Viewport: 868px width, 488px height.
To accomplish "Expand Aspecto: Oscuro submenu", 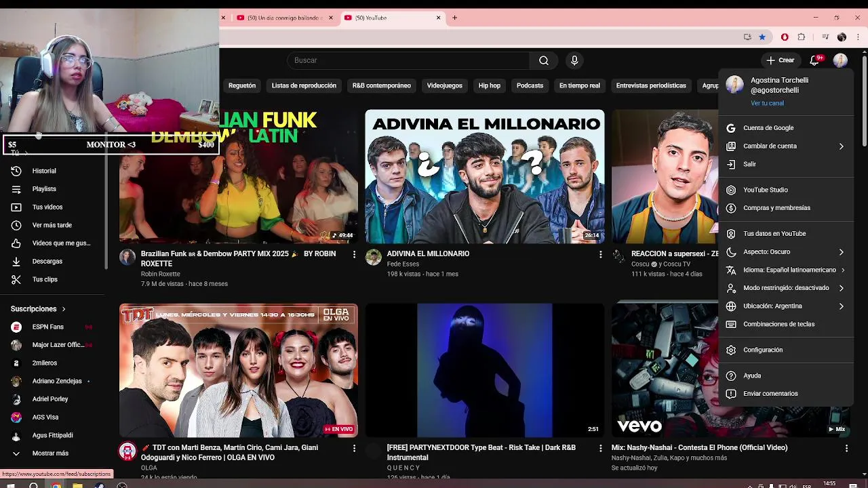I will 786,252.
